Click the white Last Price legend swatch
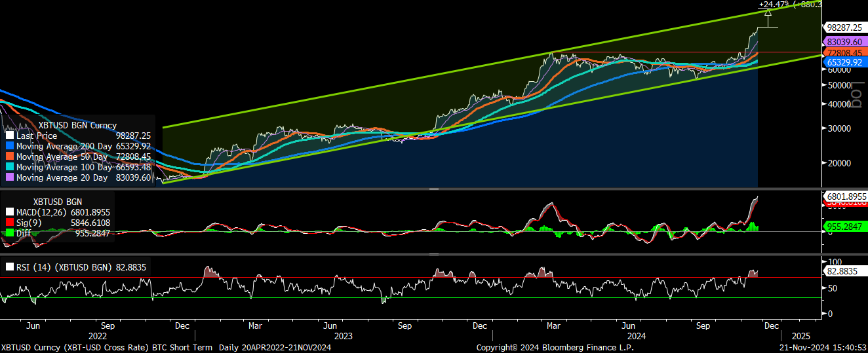The height and width of the screenshot is (353, 868). click(9, 136)
